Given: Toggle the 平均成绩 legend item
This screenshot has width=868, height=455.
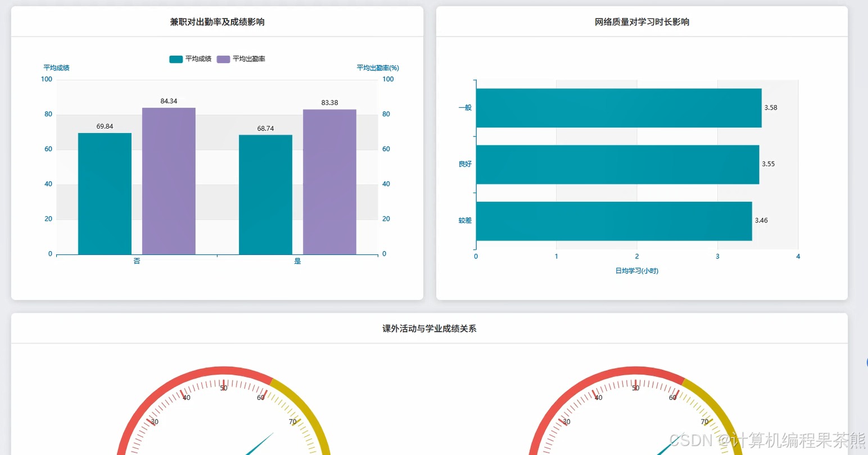Looking at the screenshot, I should 191,59.
